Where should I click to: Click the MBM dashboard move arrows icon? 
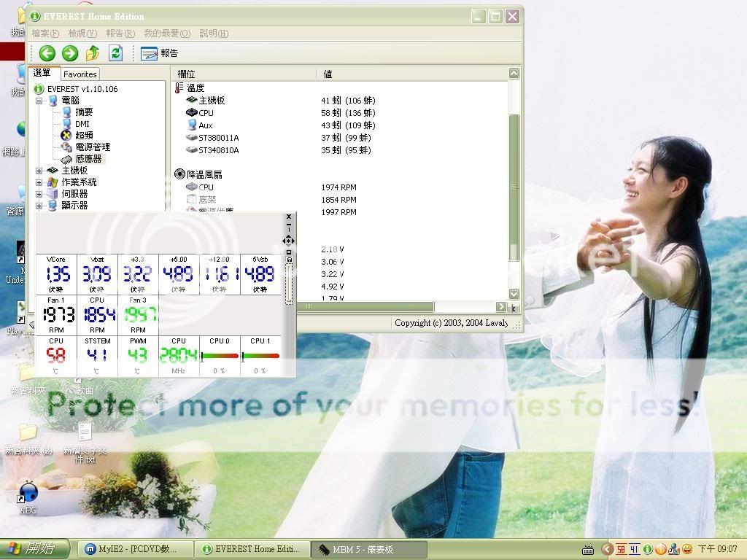click(x=289, y=240)
